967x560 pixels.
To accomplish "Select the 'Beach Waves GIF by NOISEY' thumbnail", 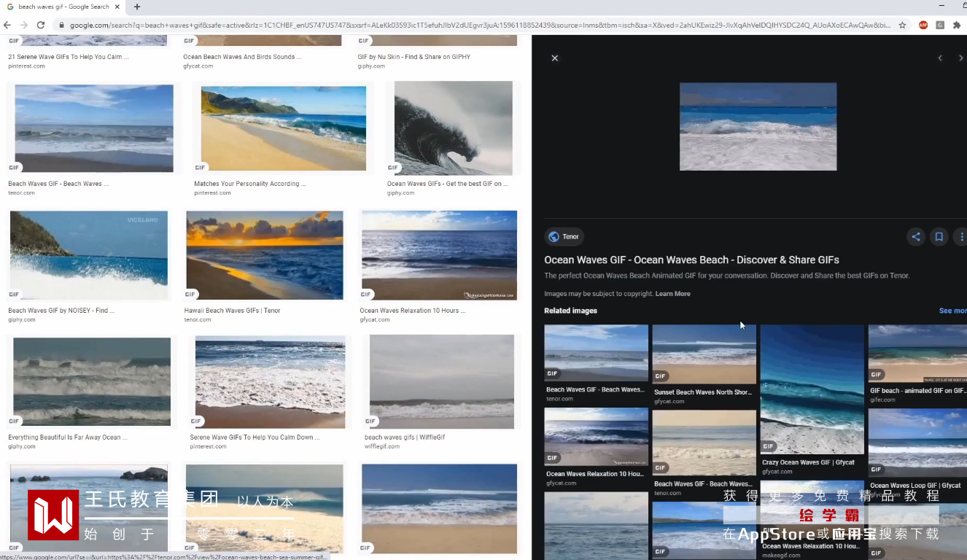I will [x=88, y=255].
